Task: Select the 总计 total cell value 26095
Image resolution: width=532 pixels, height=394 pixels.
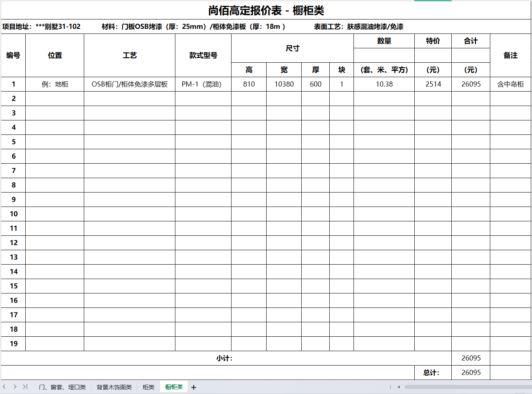Action: [471, 373]
